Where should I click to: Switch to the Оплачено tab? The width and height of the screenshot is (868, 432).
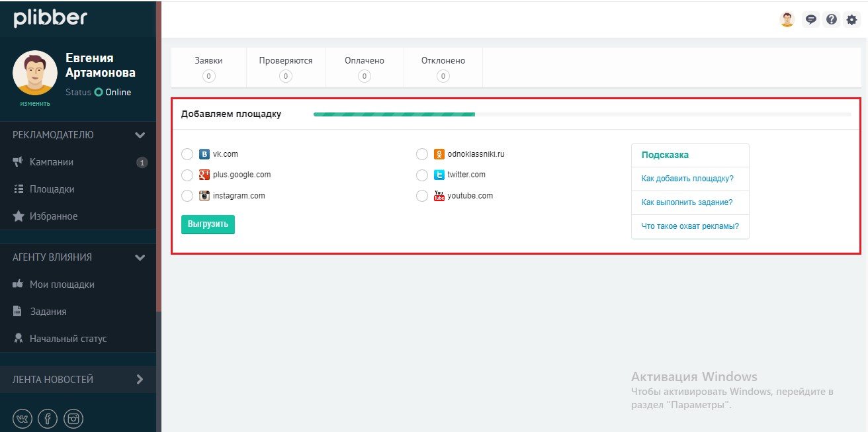pos(365,67)
